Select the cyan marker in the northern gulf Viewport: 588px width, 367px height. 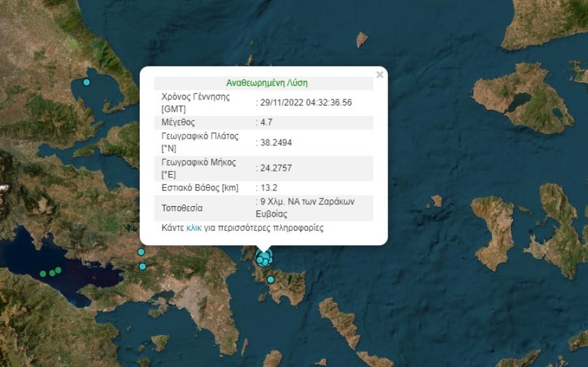[x=87, y=82]
